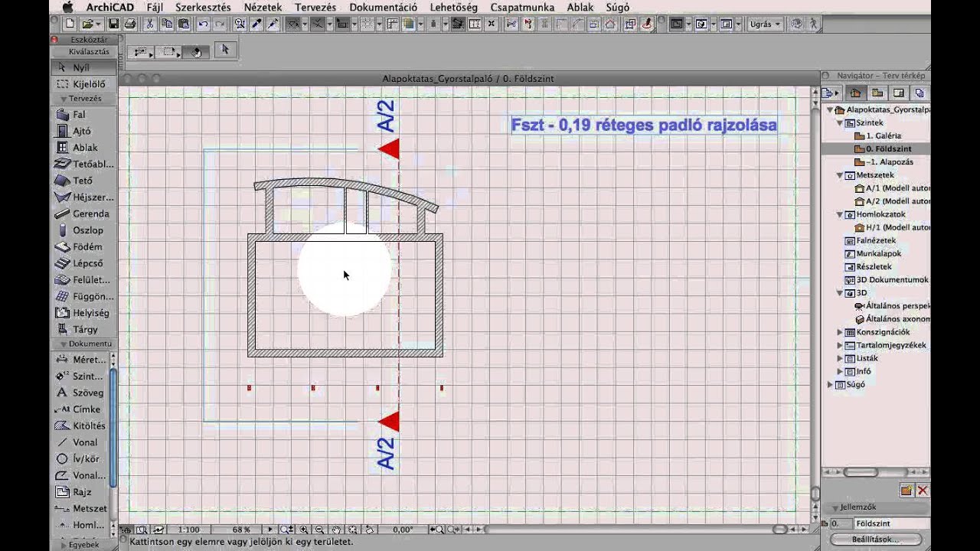This screenshot has width=980, height=551.
Task: Open the Fájl menu
Action: point(155,7)
